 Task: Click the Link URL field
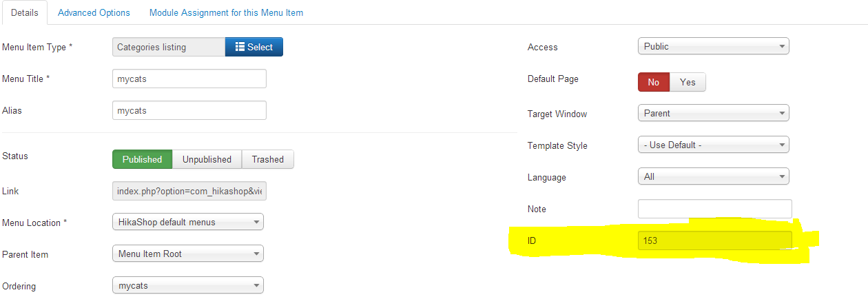(189, 191)
